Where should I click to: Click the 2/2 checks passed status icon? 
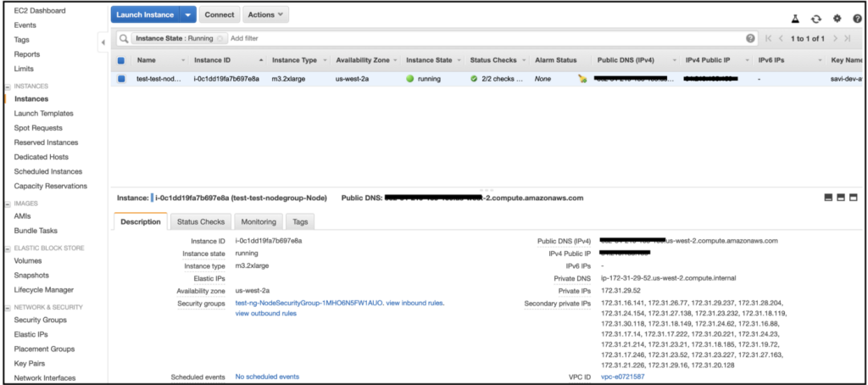[x=474, y=79]
